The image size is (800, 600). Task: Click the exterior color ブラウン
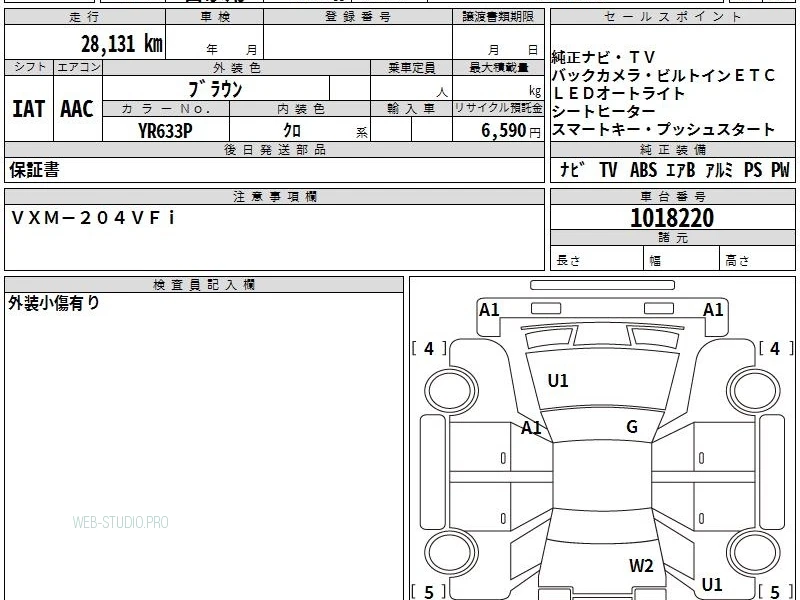[x=215, y=89]
